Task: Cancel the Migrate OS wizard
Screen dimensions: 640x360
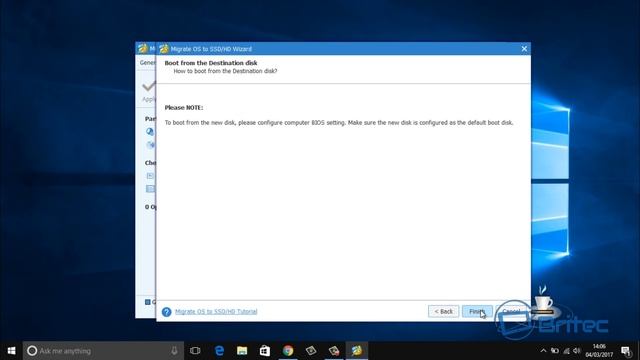Action: coord(511,311)
